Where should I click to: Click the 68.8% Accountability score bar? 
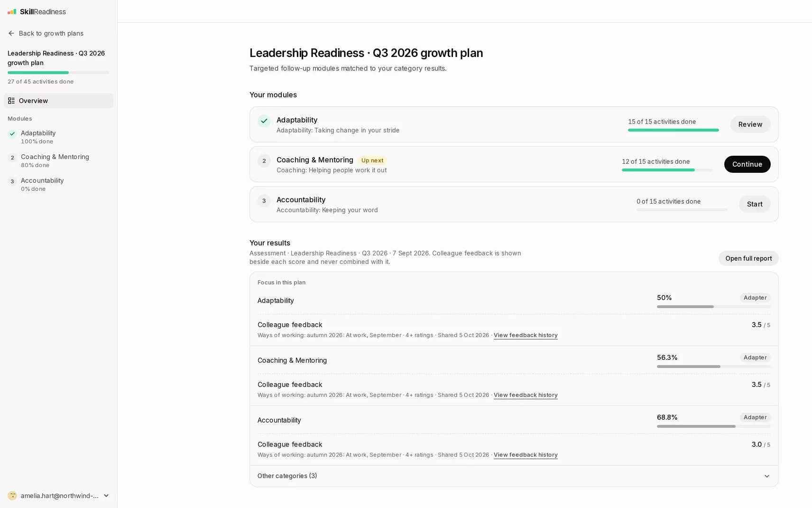[714, 426]
